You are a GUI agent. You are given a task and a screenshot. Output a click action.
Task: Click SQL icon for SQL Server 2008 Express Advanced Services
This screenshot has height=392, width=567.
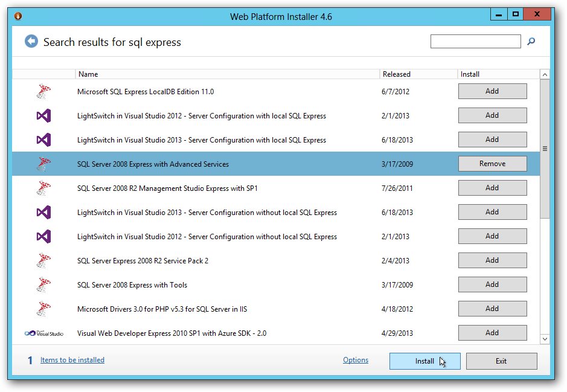[43, 164]
